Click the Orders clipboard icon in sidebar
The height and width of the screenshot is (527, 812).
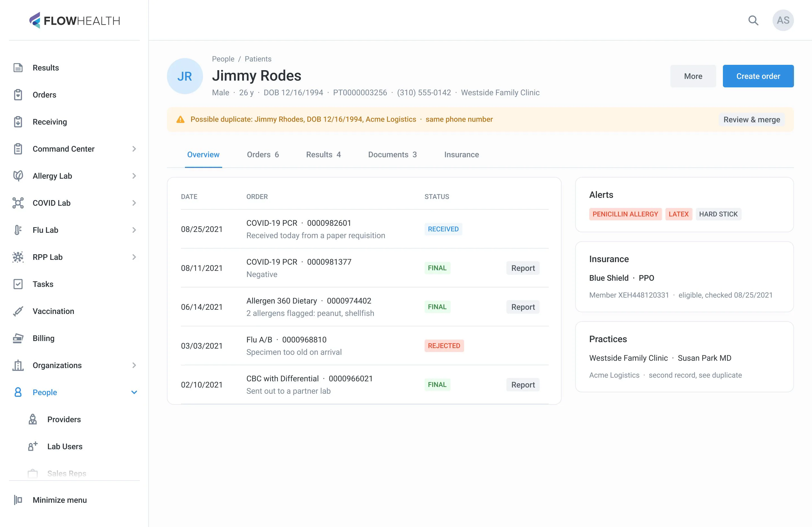coord(18,95)
